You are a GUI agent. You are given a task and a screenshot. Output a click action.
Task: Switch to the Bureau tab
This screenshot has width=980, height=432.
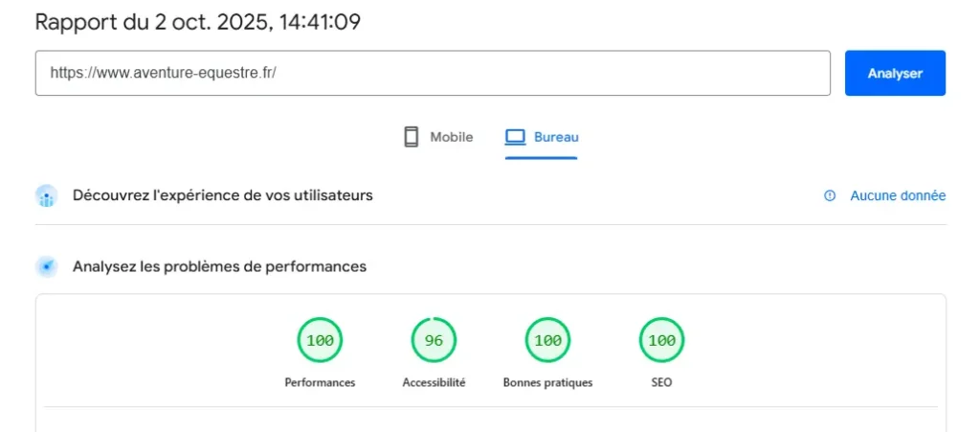pos(543,137)
